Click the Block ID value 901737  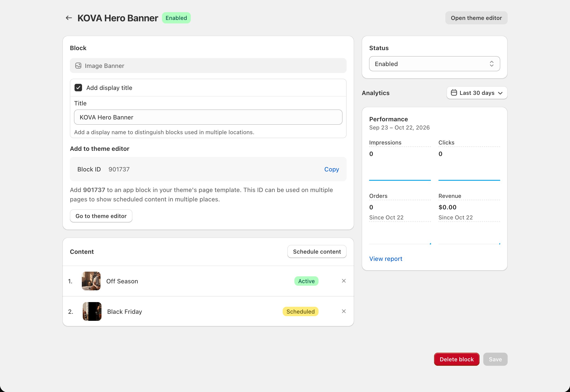pyautogui.click(x=119, y=169)
